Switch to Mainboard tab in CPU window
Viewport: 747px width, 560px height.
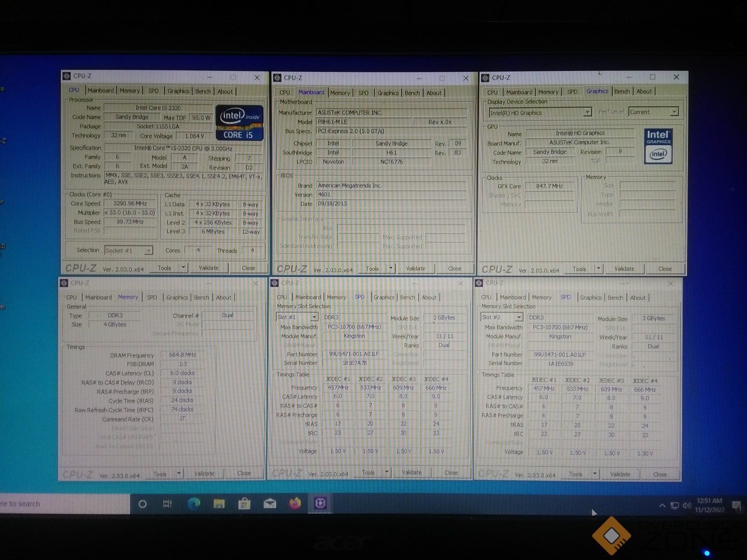pos(100,91)
